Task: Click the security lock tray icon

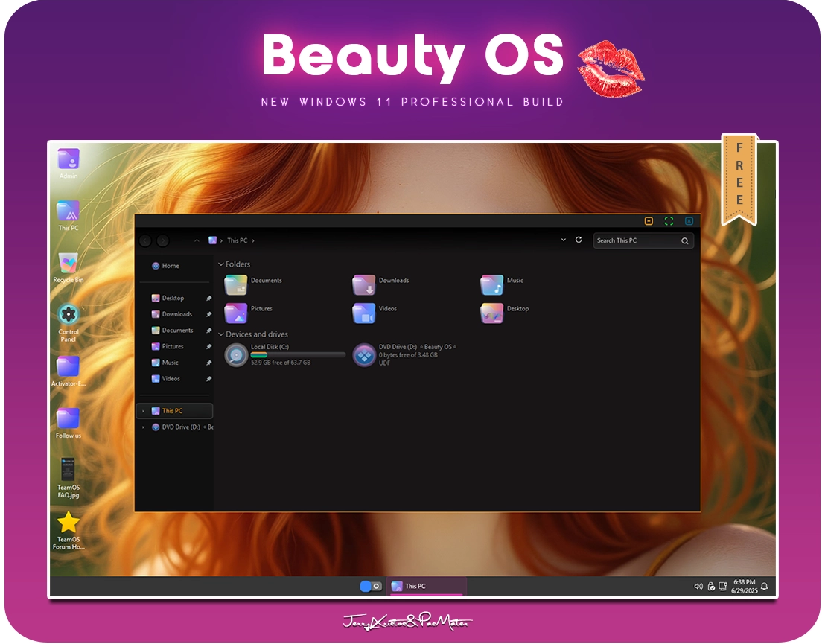Action: pyautogui.click(x=711, y=586)
